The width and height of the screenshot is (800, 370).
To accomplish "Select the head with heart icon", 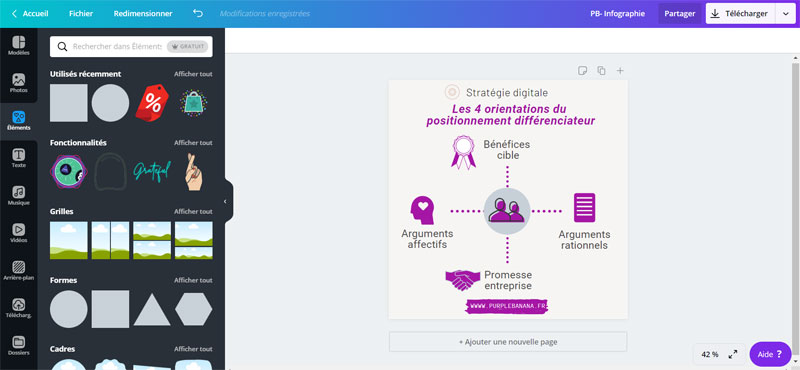I will 422,210.
